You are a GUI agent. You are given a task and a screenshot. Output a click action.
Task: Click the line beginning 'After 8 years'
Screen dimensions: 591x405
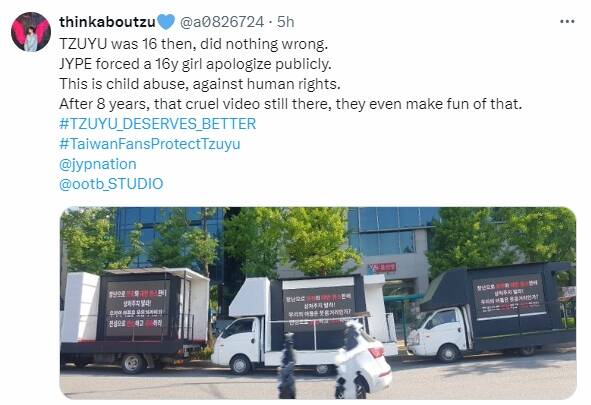[x=291, y=104]
